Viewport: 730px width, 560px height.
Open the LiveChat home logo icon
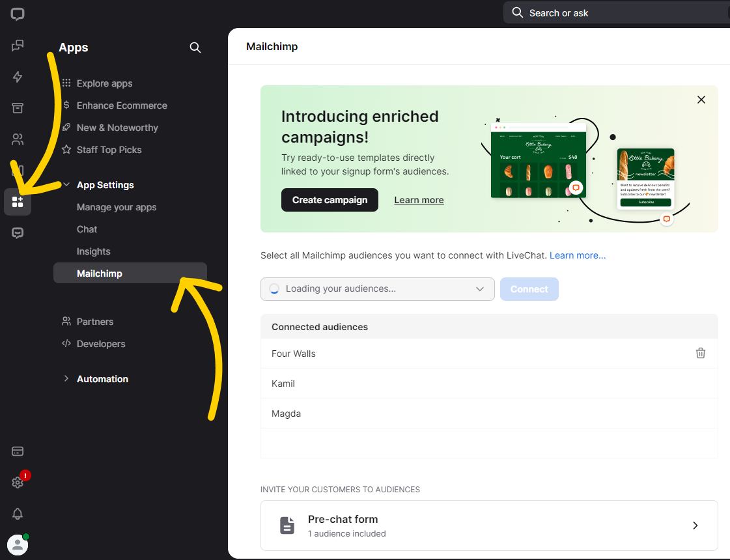(17, 14)
